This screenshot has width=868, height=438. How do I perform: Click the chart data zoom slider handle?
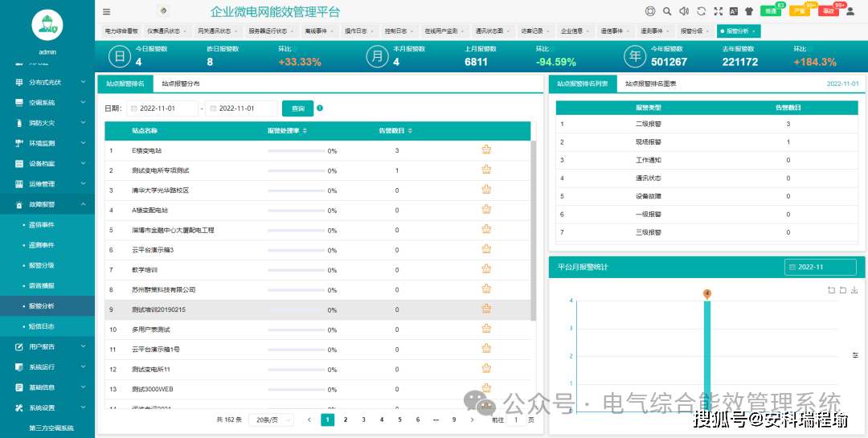tap(855, 354)
